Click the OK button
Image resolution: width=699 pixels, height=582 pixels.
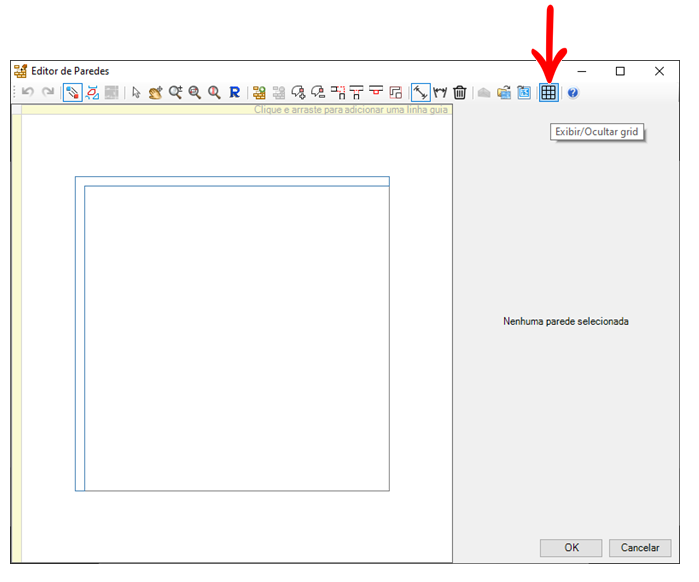[x=571, y=548]
